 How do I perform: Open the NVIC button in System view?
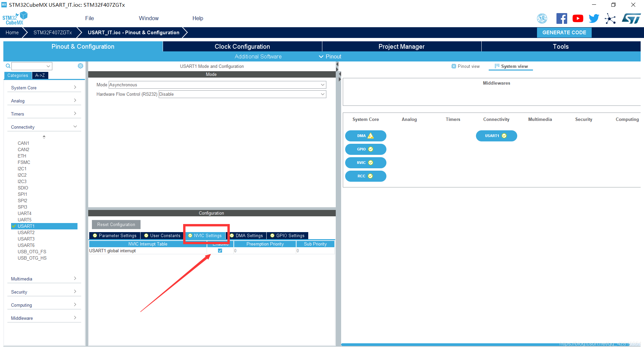pyautogui.click(x=366, y=163)
